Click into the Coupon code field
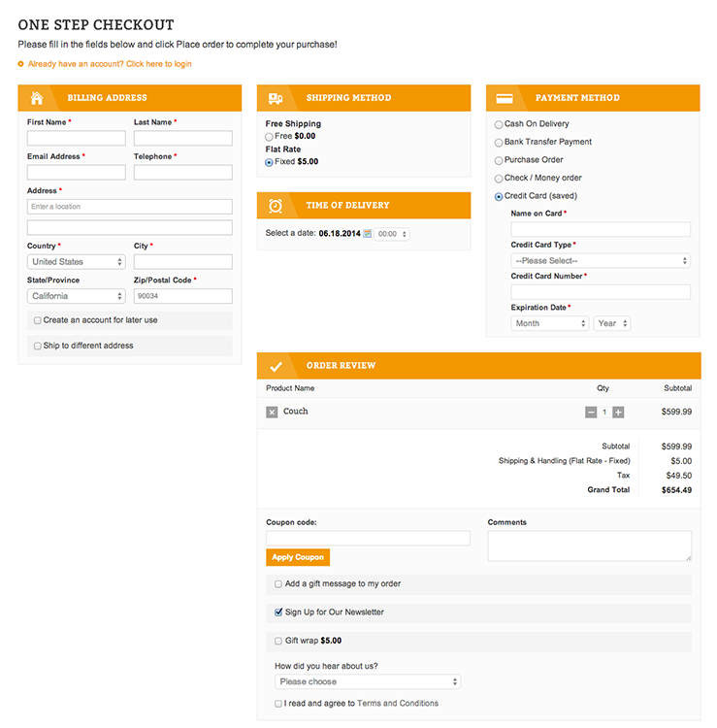The width and height of the screenshot is (717, 728). point(368,538)
